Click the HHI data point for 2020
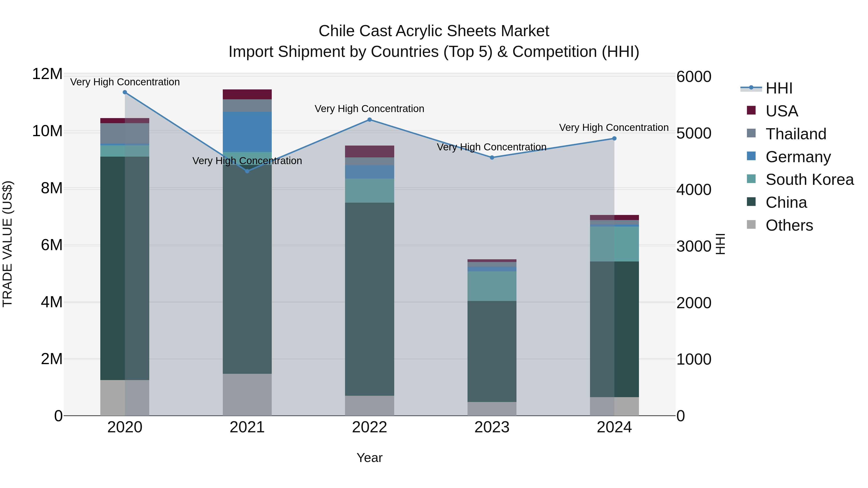 click(x=125, y=92)
